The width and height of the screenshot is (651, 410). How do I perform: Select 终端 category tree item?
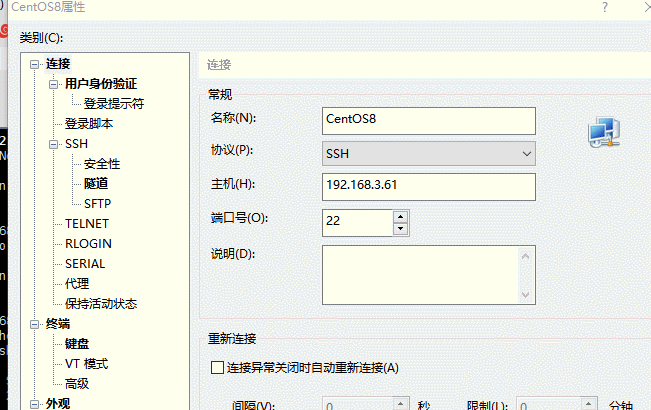58,324
